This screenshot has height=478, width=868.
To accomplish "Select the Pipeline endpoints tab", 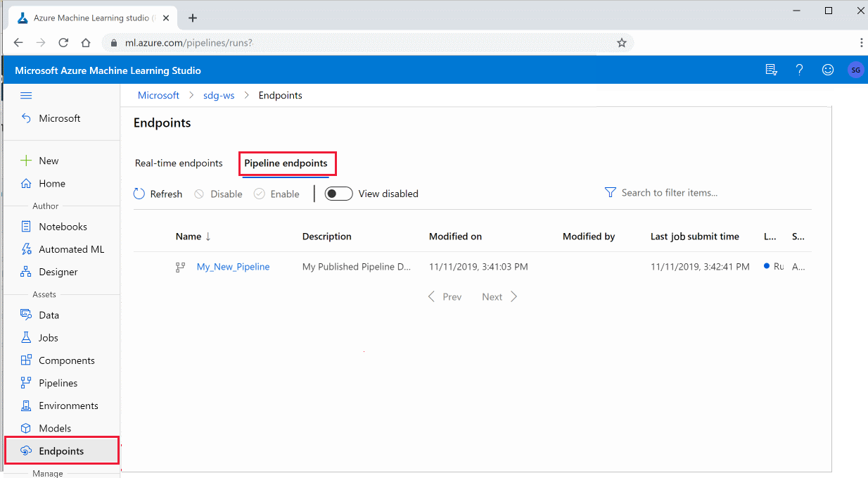I will [x=286, y=163].
